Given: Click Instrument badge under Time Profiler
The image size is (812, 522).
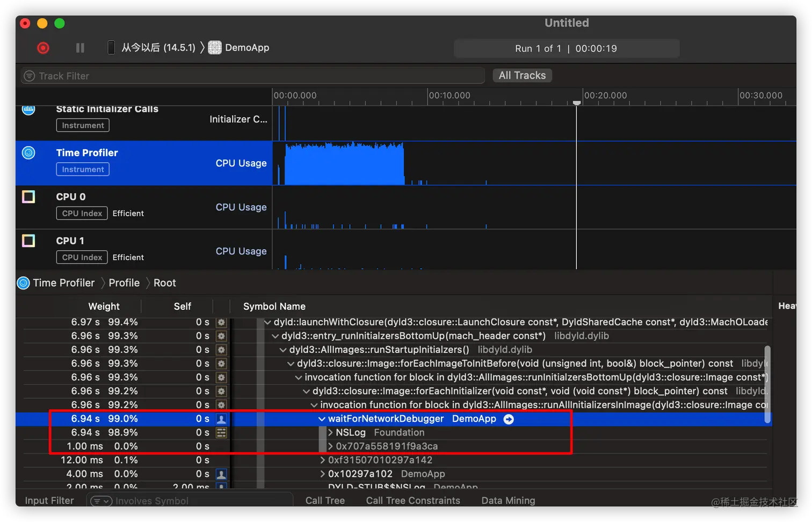Looking at the screenshot, I should [x=83, y=169].
